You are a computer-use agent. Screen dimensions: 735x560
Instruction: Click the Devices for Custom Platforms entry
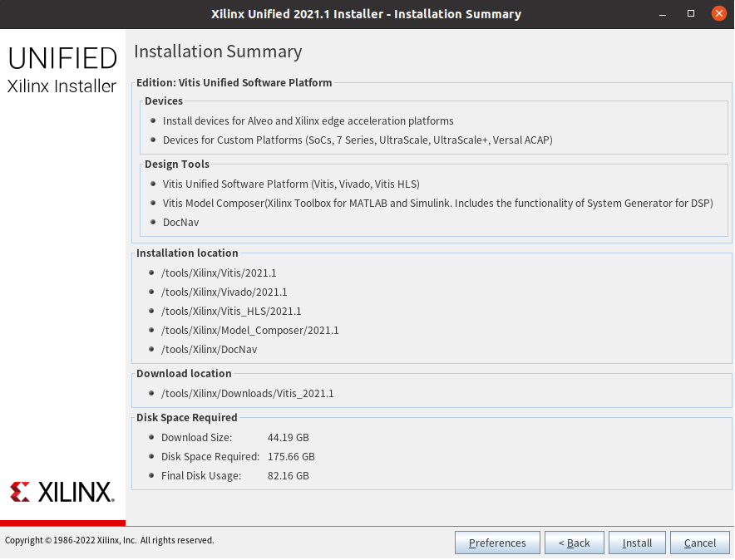click(x=358, y=140)
